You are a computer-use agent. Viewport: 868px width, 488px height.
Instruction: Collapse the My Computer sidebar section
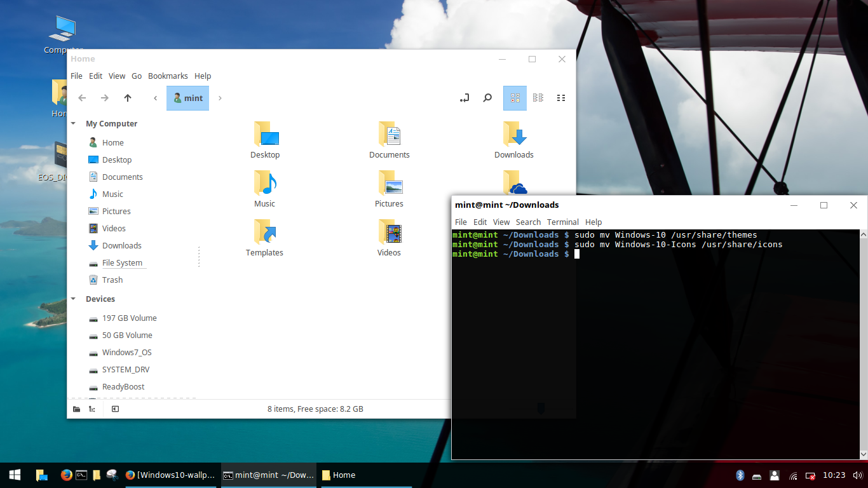pos(72,123)
